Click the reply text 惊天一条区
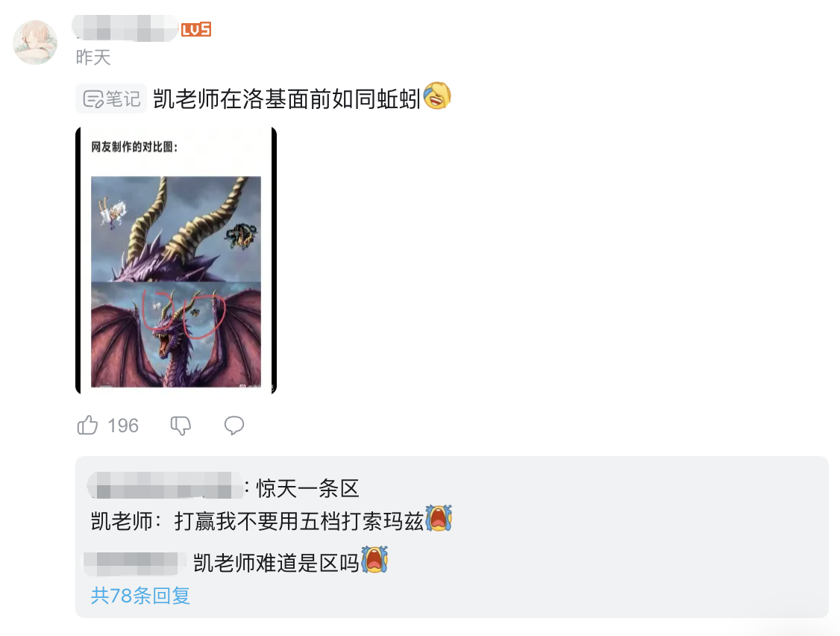 307,488
